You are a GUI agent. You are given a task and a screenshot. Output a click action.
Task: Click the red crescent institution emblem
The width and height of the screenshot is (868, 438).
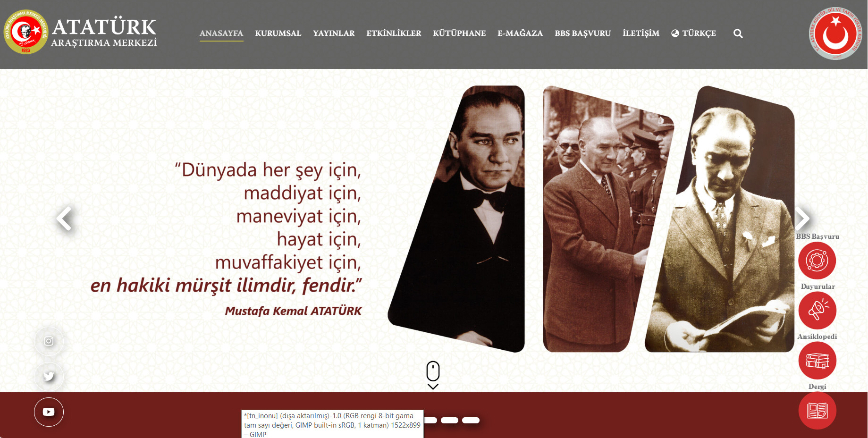[x=836, y=34]
